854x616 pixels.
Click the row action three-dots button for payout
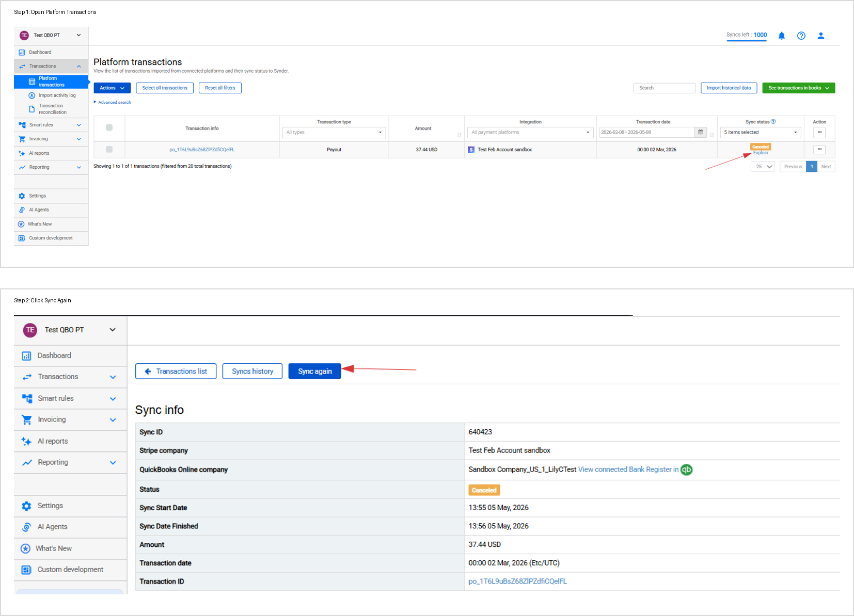819,150
